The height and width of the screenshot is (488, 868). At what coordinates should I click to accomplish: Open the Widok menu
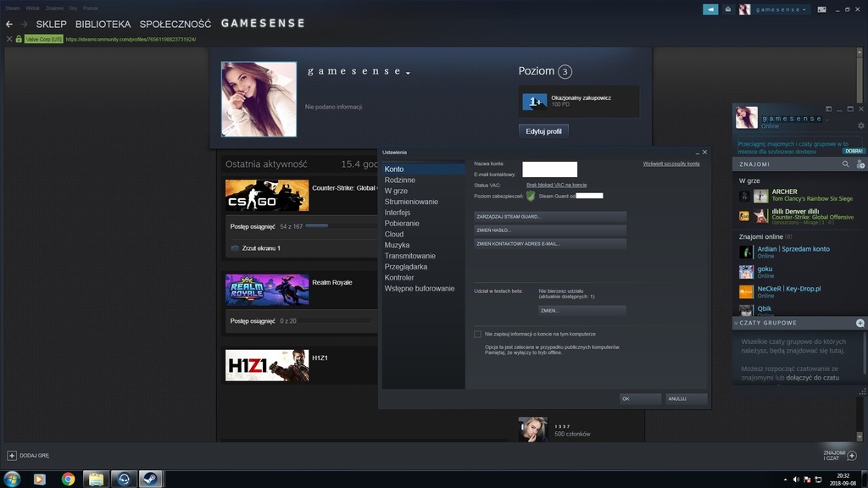(x=32, y=8)
